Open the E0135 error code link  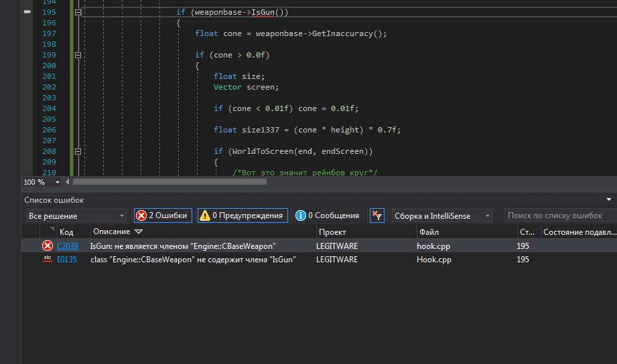[67, 259]
